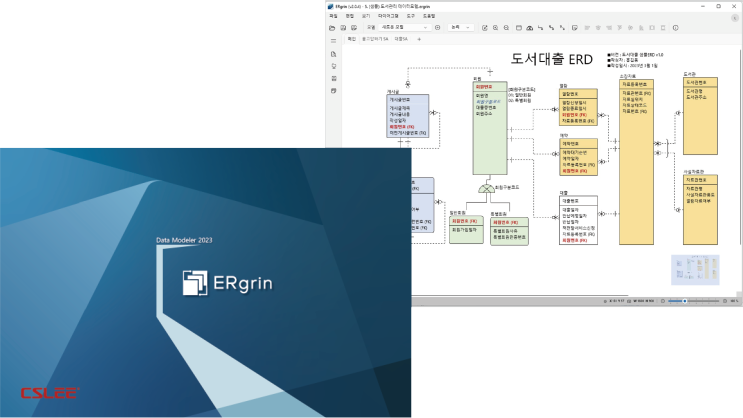Select the 게시글 entity box
This screenshot has width=743, height=418.
(408, 116)
